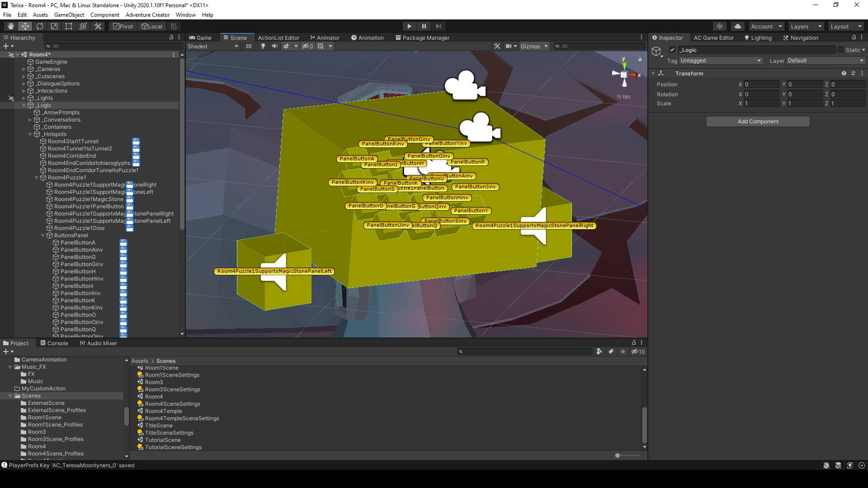Toggle scene lighting bulb icon

click(263, 46)
